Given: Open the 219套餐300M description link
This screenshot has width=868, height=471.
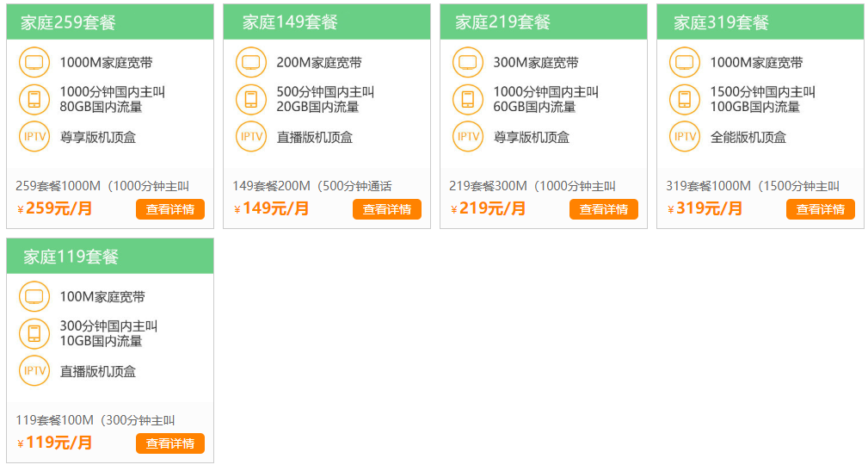Looking at the screenshot, I should point(532,186).
